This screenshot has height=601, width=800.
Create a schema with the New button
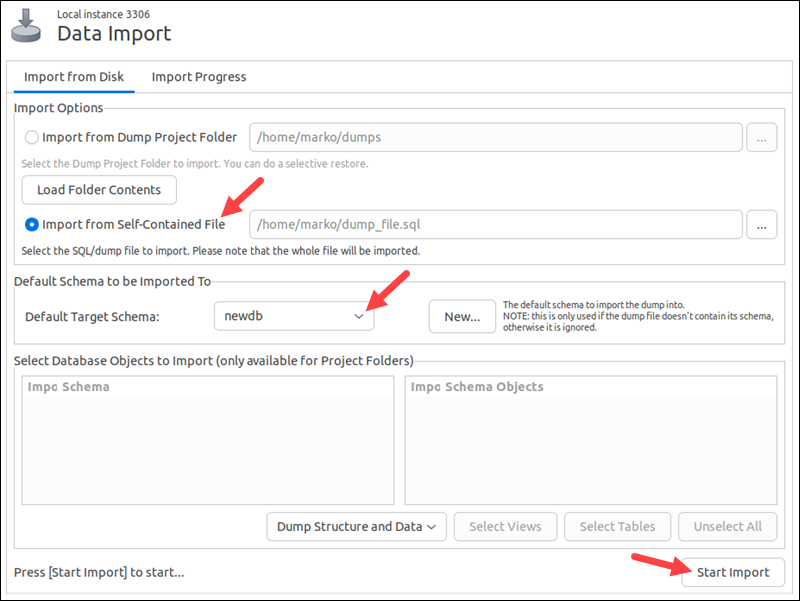pyautogui.click(x=462, y=315)
